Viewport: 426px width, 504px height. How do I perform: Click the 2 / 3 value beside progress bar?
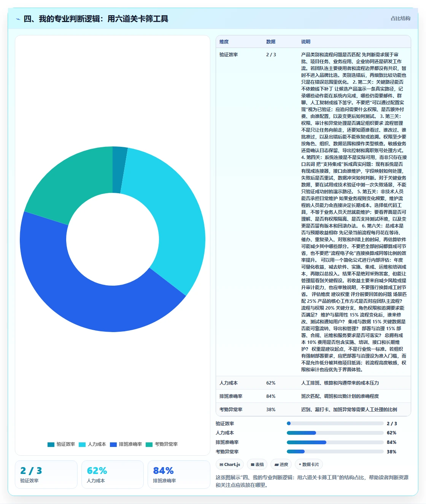click(392, 424)
